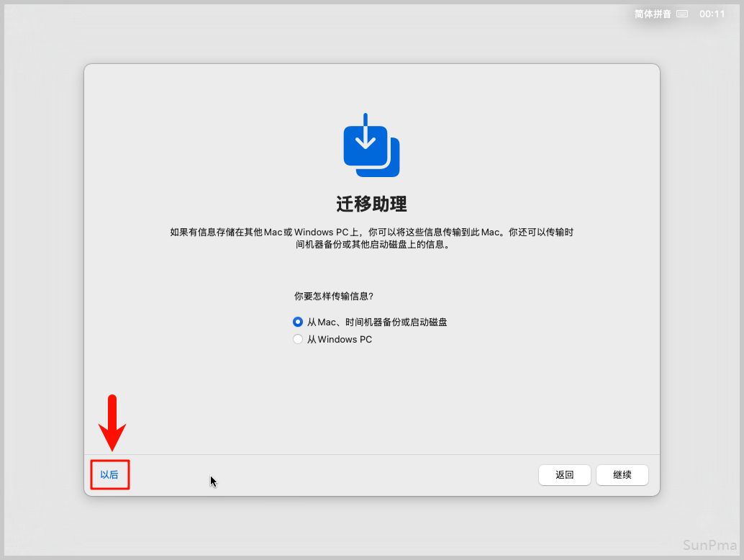Image resolution: width=744 pixels, height=560 pixels.
Task: Click the blue Migration Assistant icon
Action: click(x=371, y=149)
